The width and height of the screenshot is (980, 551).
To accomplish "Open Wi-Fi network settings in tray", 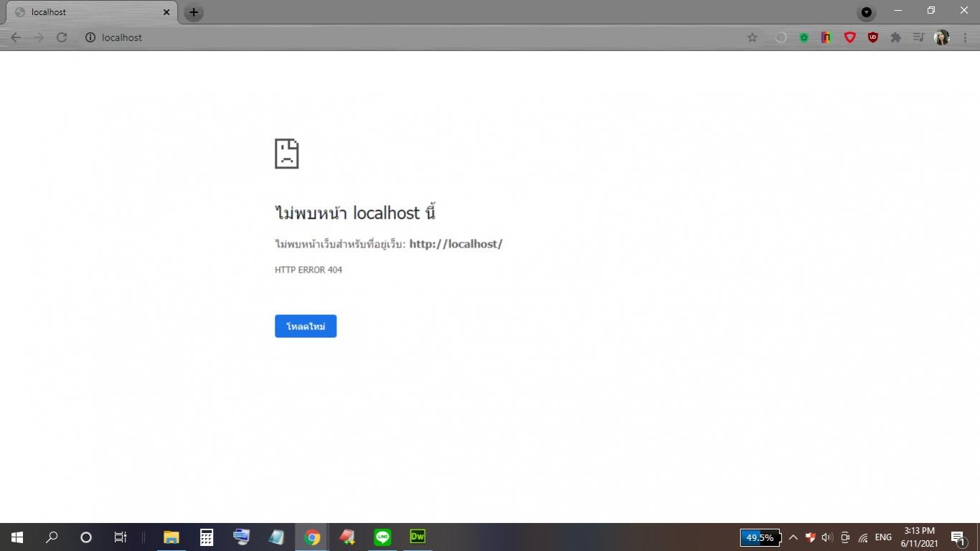I will tap(863, 537).
